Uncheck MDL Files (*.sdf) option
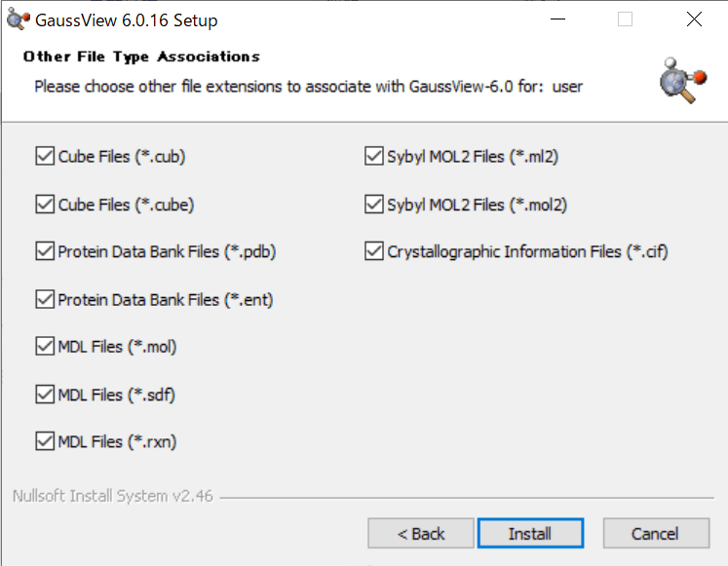The width and height of the screenshot is (728, 566). point(45,395)
